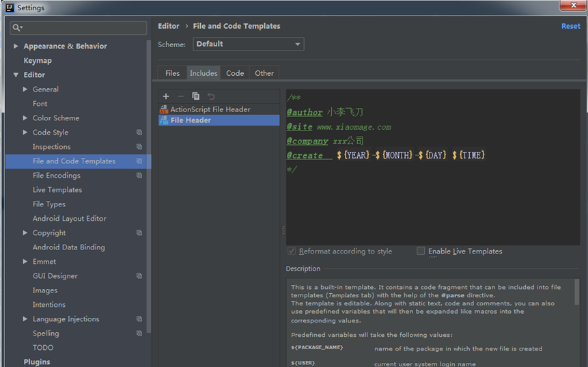The height and width of the screenshot is (367, 588).
Task: Click the ActionScript File Header file icon
Action: pyautogui.click(x=164, y=109)
